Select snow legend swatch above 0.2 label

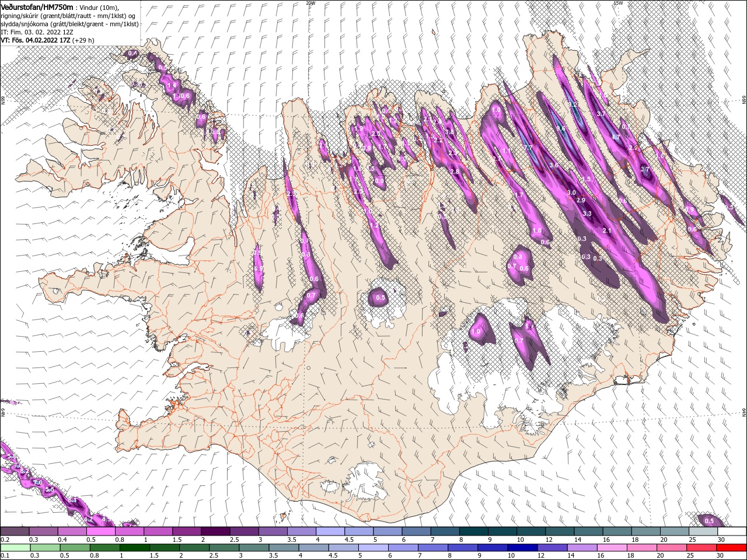[15, 531]
